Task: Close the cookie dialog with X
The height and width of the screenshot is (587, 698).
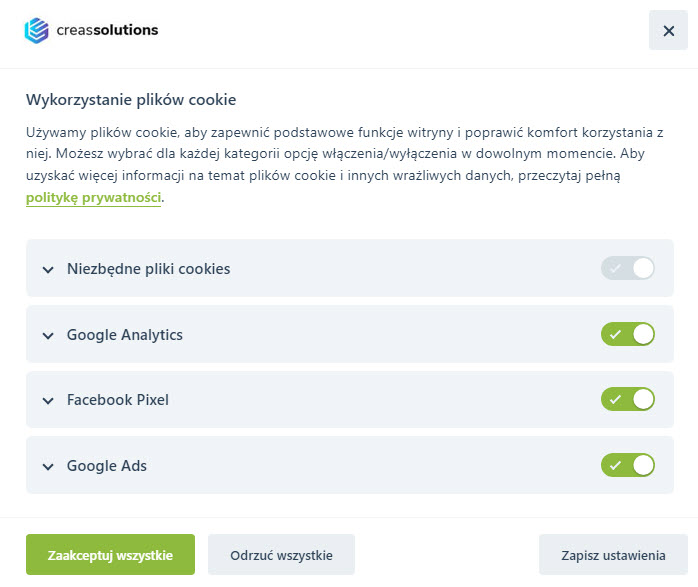Action: 668,30
